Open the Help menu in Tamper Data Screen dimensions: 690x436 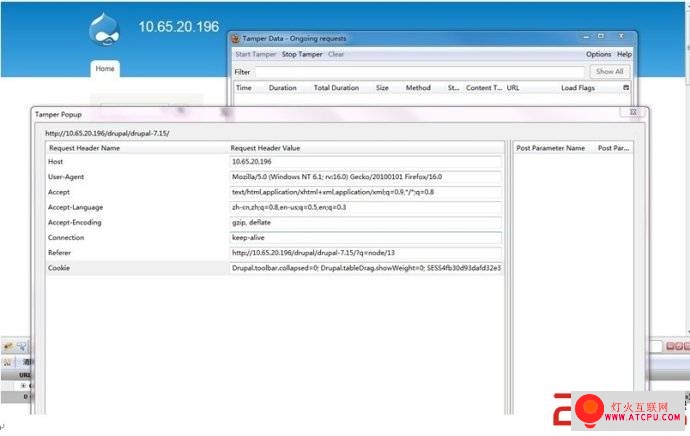point(624,54)
